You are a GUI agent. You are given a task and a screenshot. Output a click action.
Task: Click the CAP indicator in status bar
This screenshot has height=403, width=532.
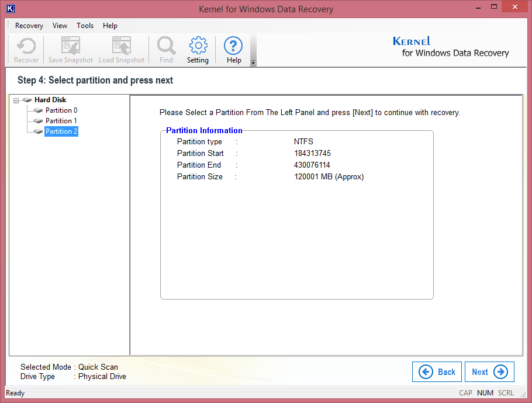pos(465,393)
